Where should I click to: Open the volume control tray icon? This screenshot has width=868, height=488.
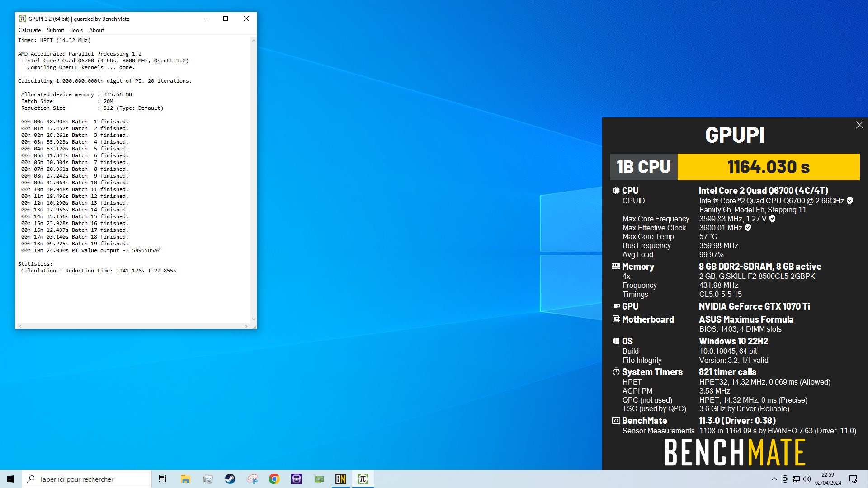click(x=807, y=479)
